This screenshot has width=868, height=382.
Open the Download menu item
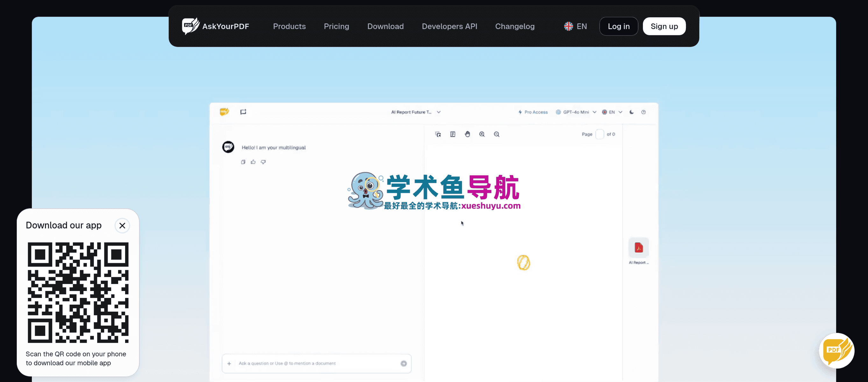point(385,26)
